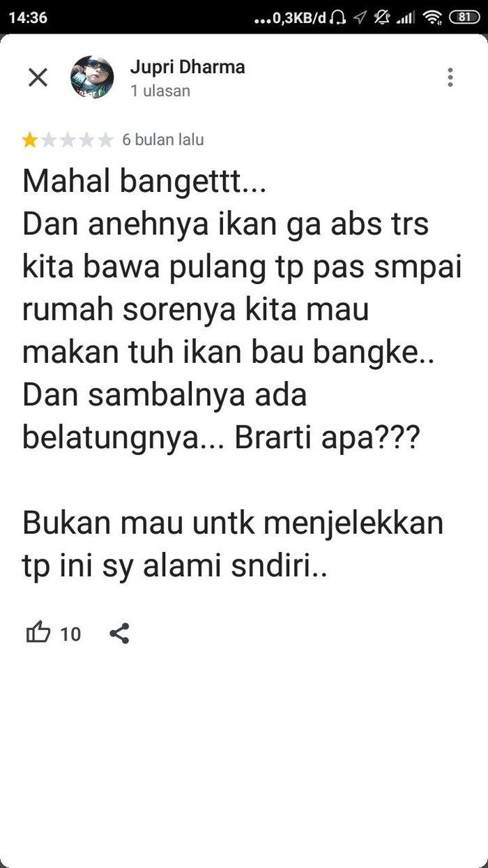This screenshot has width=488, height=868.
Task: Open Jupri Dharma's profile picture
Action: [x=92, y=77]
